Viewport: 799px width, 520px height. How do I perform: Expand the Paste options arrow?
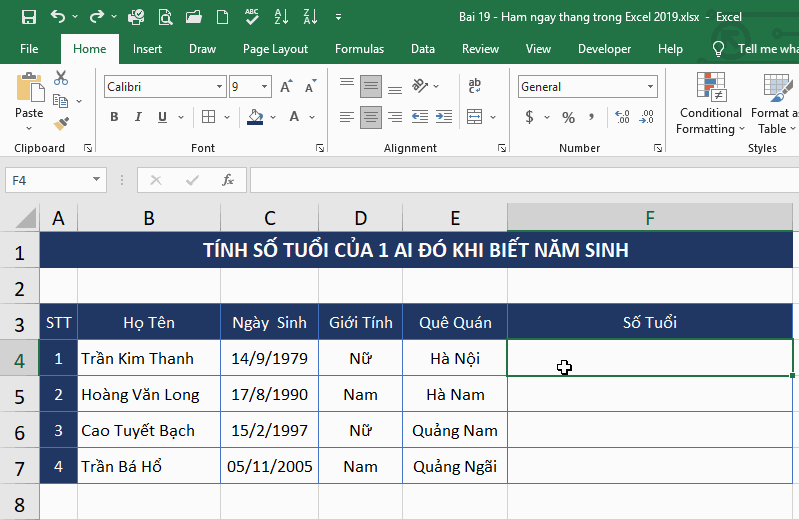(29, 128)
